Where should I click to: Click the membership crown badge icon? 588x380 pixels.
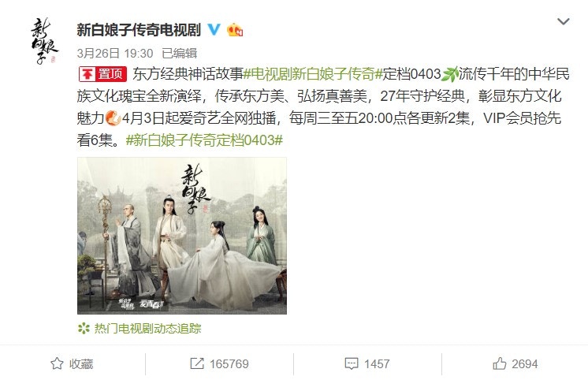pos(235,30)
